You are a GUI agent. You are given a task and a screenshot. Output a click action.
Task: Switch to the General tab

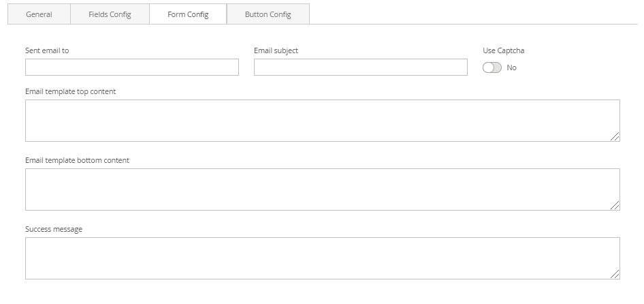(x=39, y=14)
